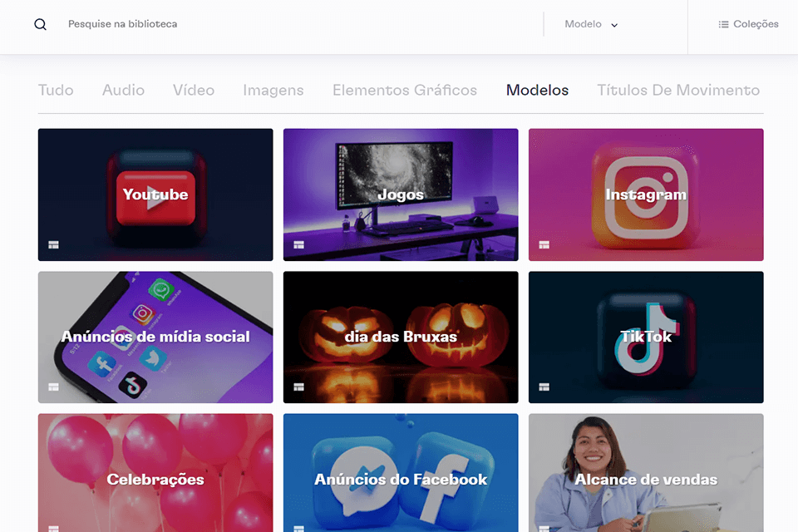Click template icon on dia das Bruxas card
The height and width of the screenshot is (532, 798).
298,387
